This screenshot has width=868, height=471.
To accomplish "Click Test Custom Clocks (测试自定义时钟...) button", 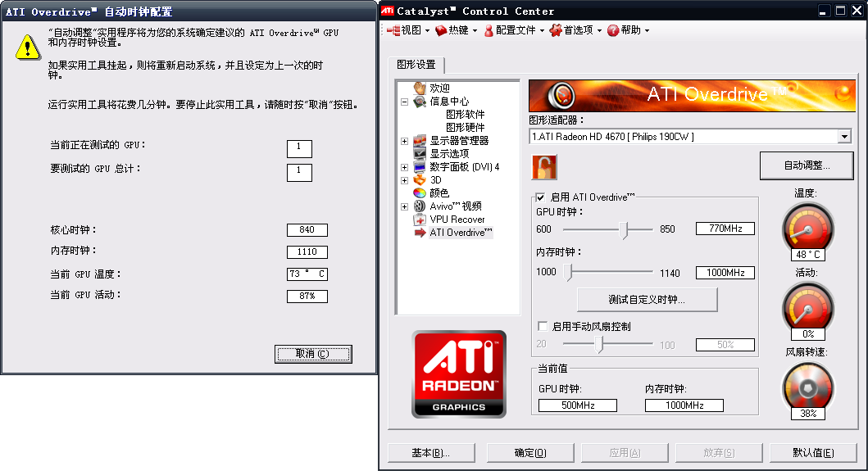I will point(647,300).
